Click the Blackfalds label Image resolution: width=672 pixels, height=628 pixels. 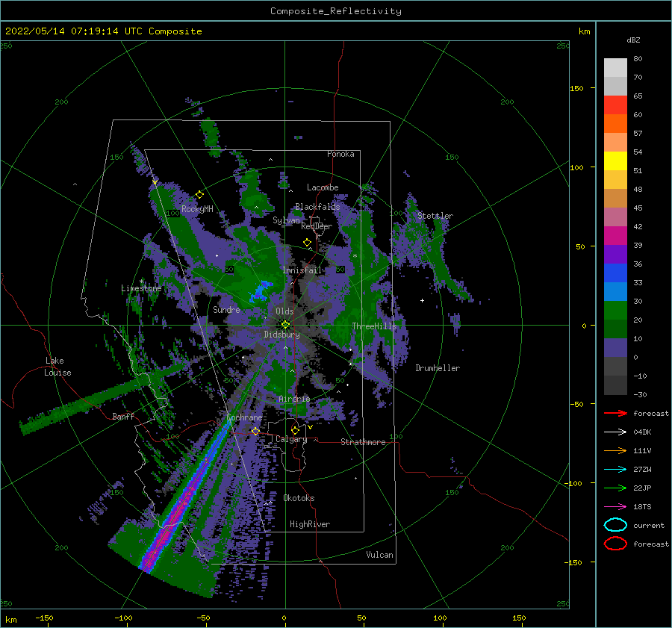click(317, 207)
